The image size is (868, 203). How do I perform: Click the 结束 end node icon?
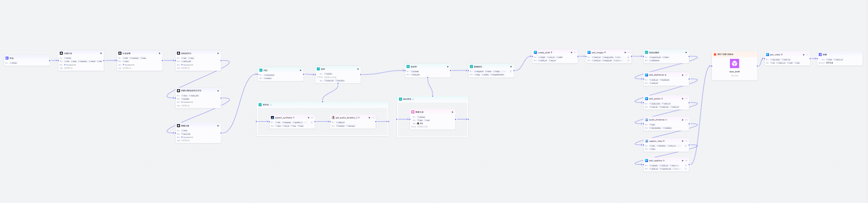(820, 55)
